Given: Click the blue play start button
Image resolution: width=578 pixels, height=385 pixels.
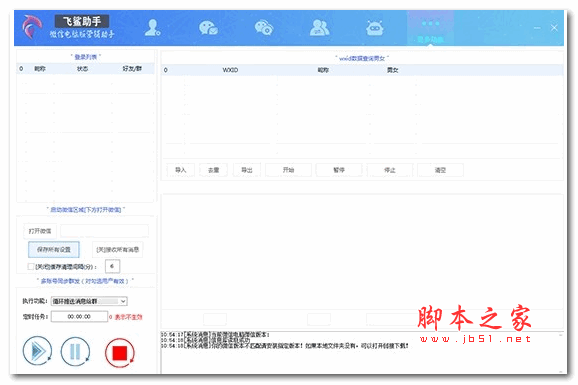Looking at the screenshot, I should pyautogui.click(x=37, y=351).
